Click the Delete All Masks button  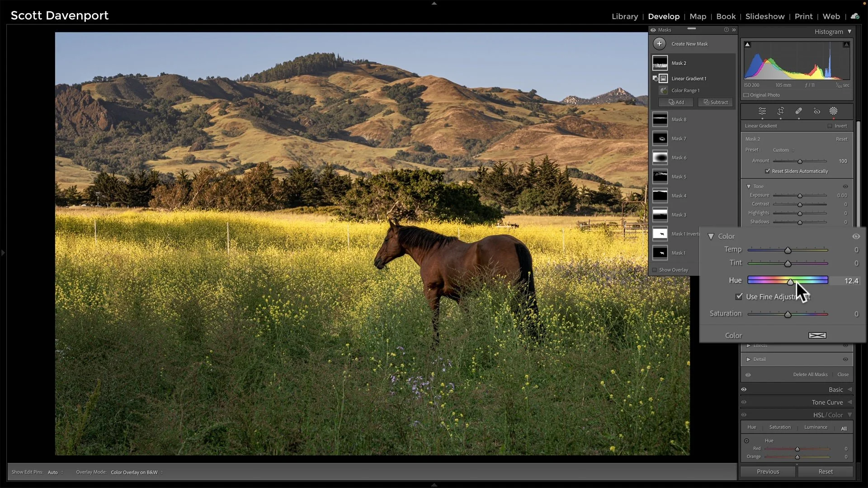(810, 374)
